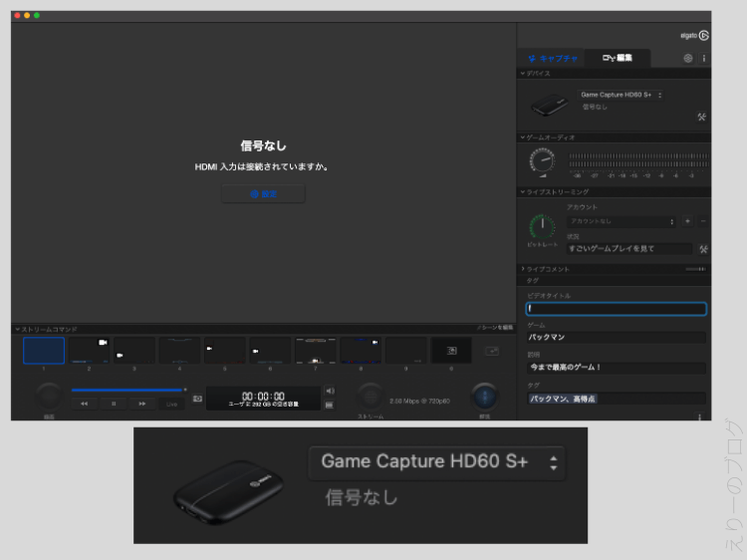Click the 説明 field with 今まで最高のゲーム！
The width and height of the screenshot is (747, 560).
616,368
